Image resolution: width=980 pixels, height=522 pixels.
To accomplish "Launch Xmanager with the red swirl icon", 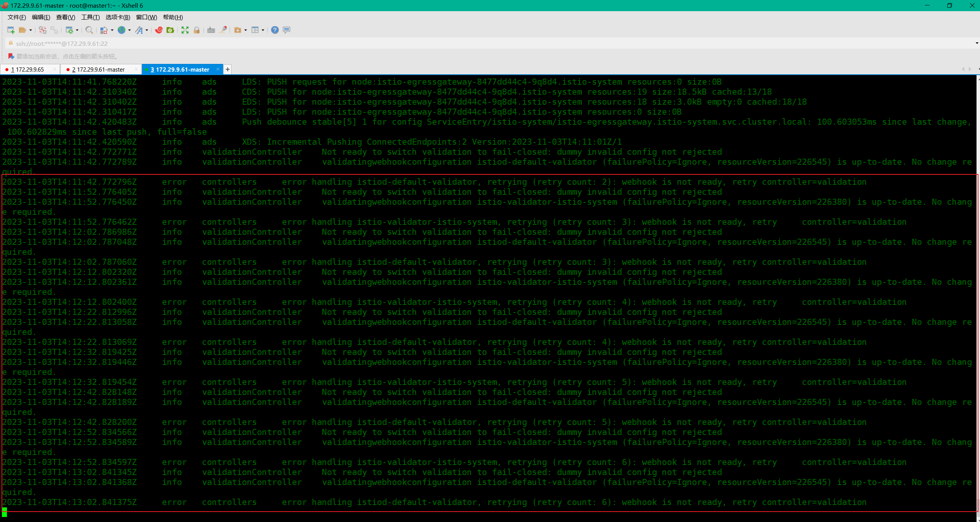I will 159,30.
